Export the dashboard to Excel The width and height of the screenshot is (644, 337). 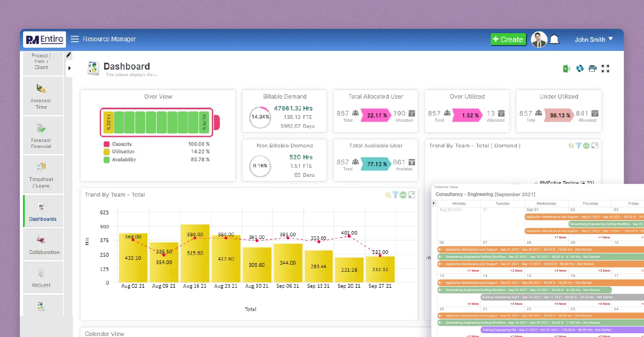pos(566,69)
